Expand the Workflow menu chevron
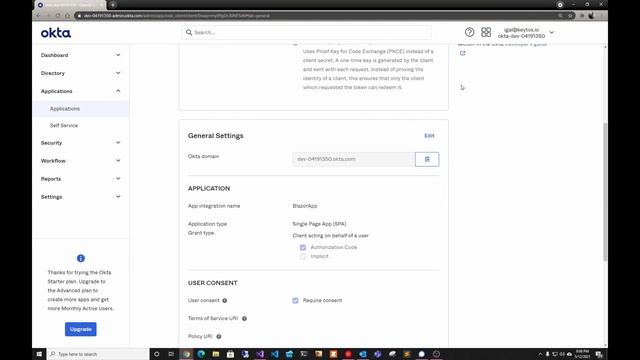This screenshot has height=360, width=640. click(118, 161)
